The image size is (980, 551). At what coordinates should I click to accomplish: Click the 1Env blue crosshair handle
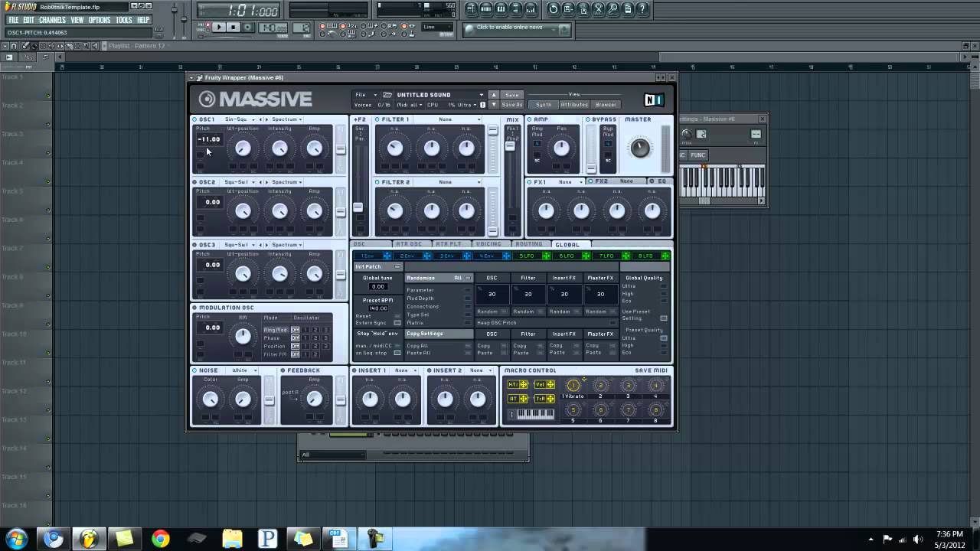(387, 256)
